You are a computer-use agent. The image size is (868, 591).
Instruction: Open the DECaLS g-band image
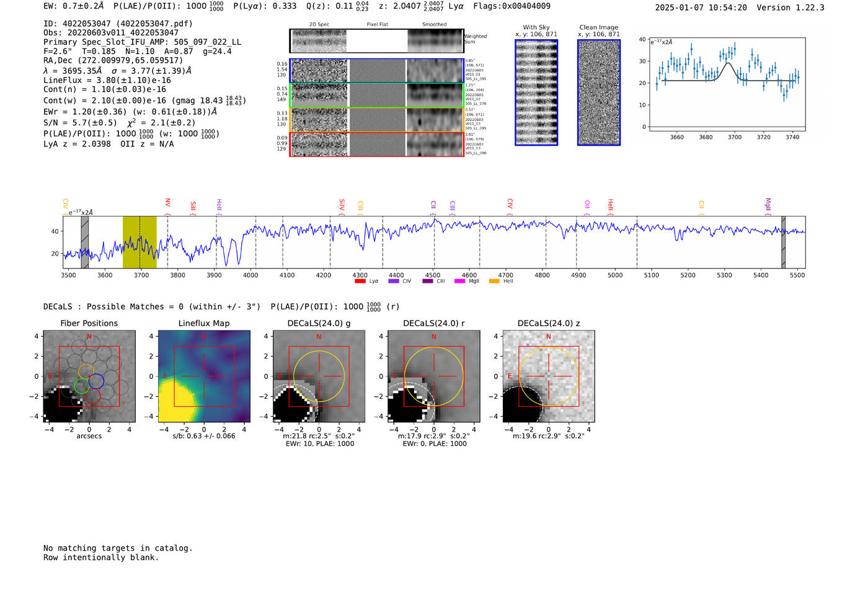click(319, 376)
